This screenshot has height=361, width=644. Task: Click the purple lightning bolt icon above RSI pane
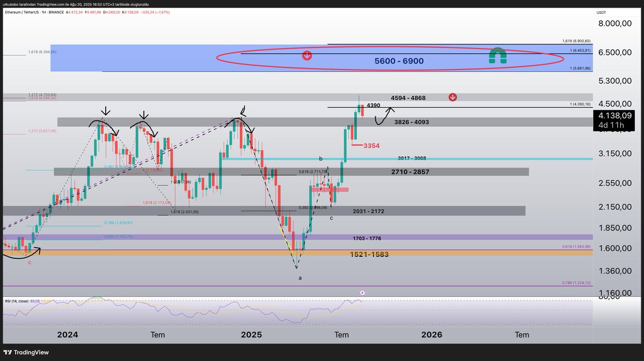point(362,293)
